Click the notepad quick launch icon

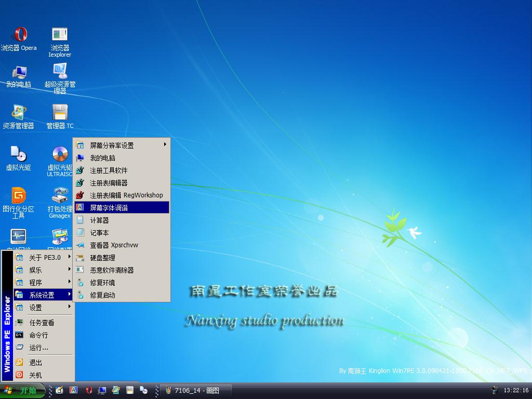(60, 390)
